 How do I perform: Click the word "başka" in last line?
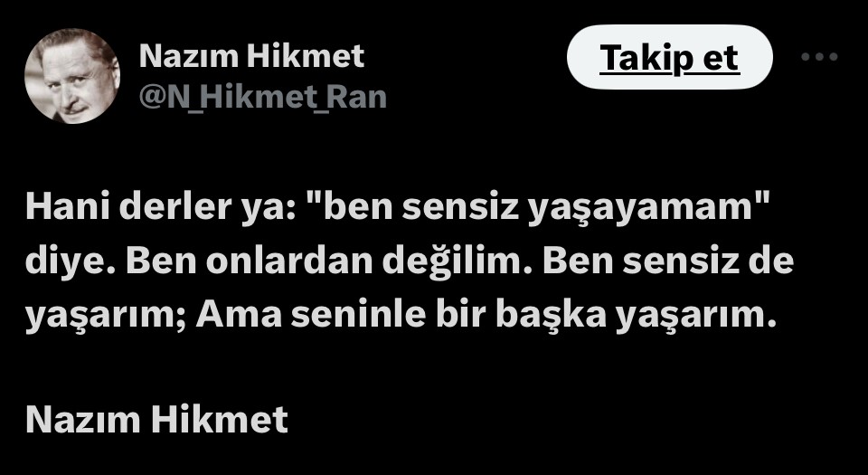(x=551, y=316)
